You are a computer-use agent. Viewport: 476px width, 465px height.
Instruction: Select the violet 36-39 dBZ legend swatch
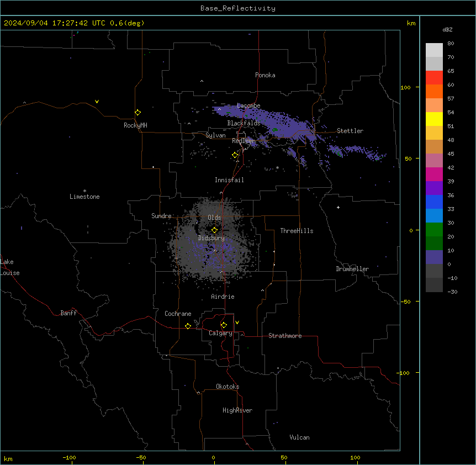pos(434,188)
